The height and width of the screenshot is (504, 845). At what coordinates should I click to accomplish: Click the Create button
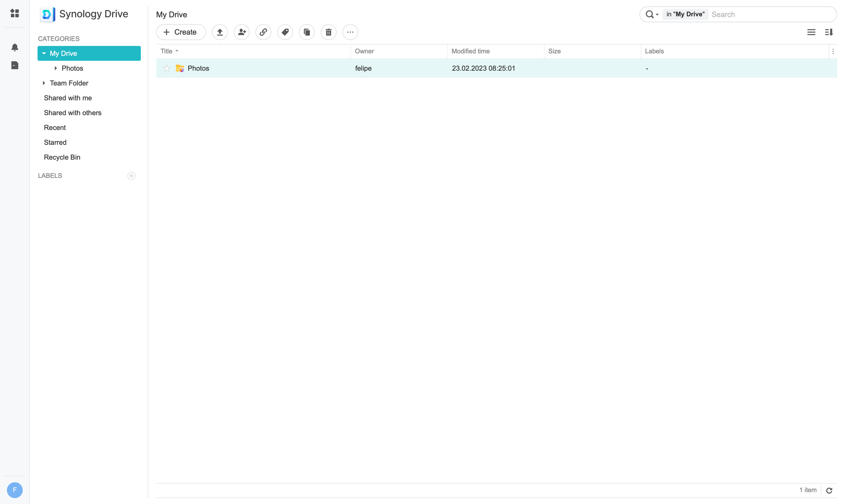[x=181, y=32]
